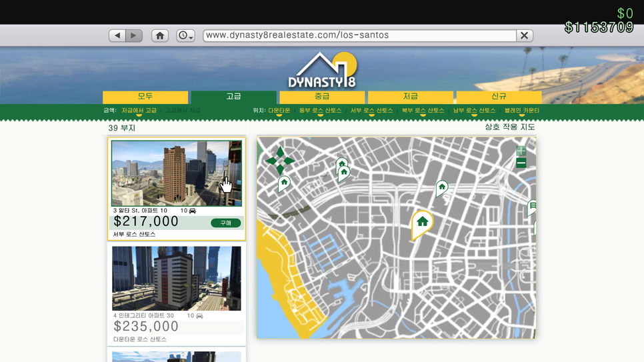Click the dynasty8realestate.com address bar
This screenshot has width=644, height=362.
coord(359,35)
